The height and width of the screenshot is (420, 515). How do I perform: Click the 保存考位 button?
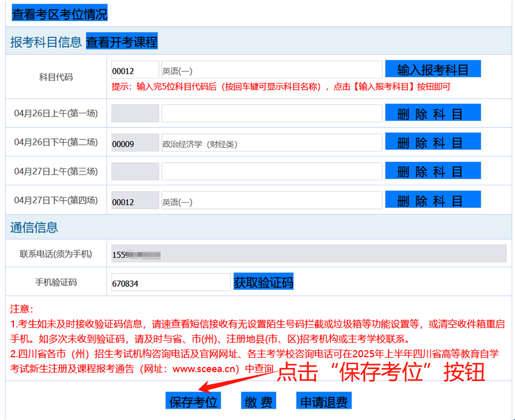tap(193, 401)
